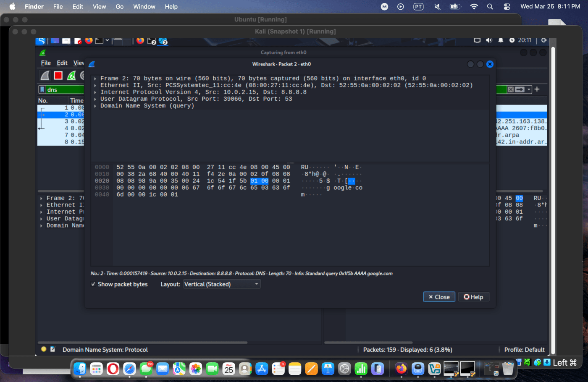Open VirtualBox from the macOS Dock
Viewport: 588px width, 382px height.
tap(434, 369)
